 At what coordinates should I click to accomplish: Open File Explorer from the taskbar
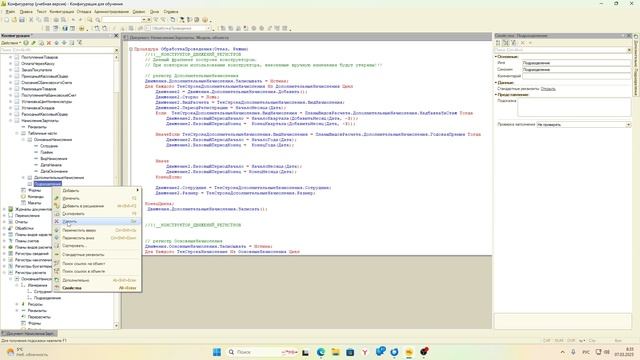point(336,352)
